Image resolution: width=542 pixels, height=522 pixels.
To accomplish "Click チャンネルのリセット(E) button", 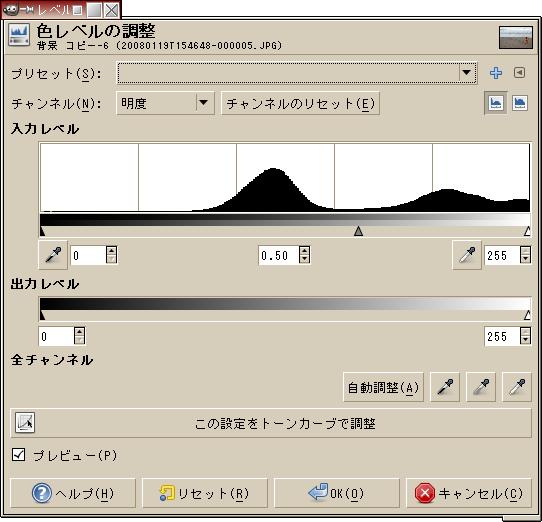I will (x=300, y=103).
